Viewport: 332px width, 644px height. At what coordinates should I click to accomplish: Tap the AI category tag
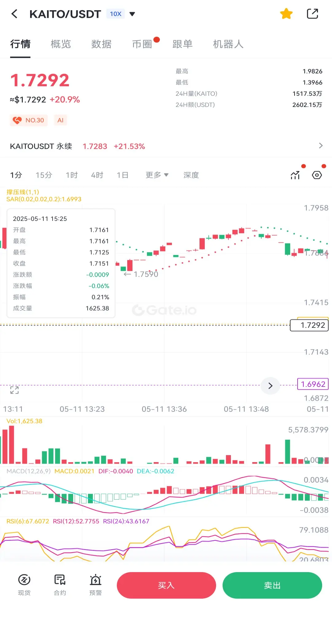tap(60, 120)
